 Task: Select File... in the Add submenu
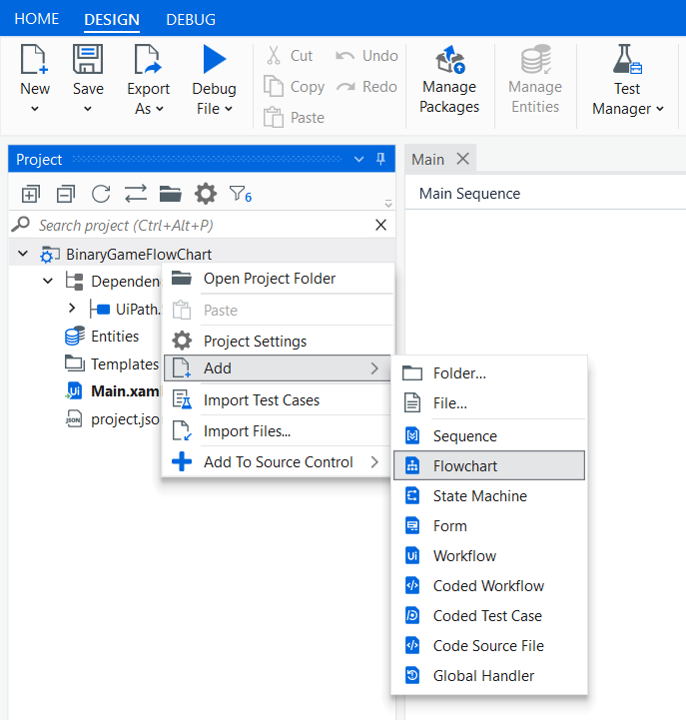(489, 403)
